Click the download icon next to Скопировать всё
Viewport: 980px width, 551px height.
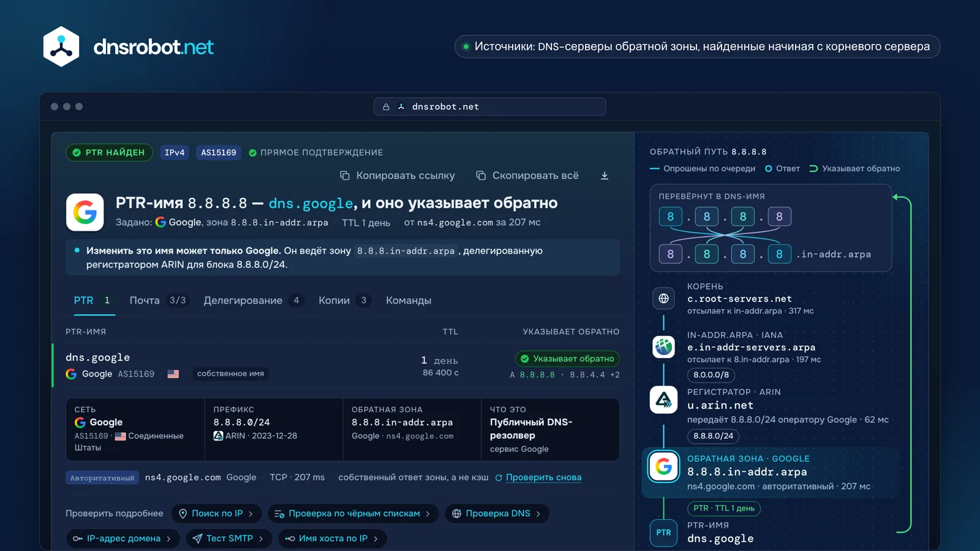point(605,176)
